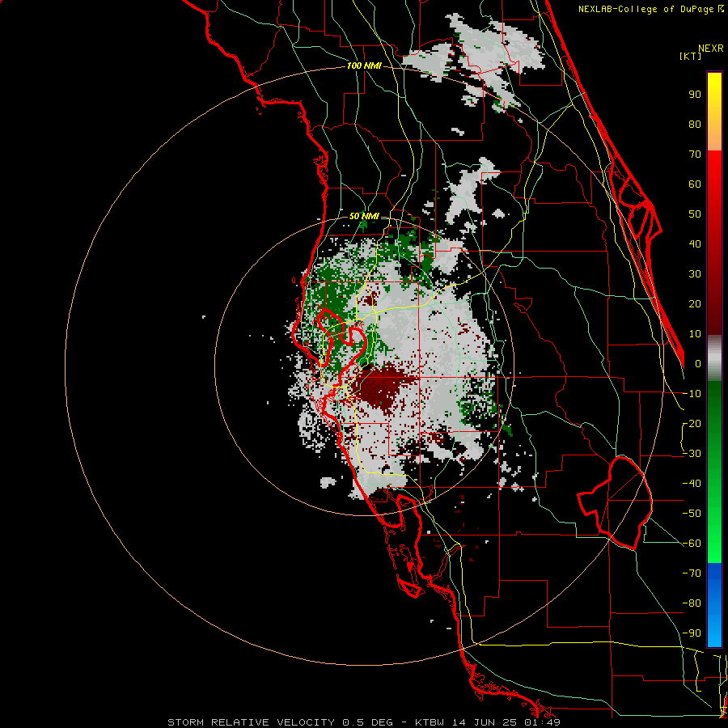Click the -30 value on velocity scale
The width and height of the screenshot is (728, 728).
692,454
